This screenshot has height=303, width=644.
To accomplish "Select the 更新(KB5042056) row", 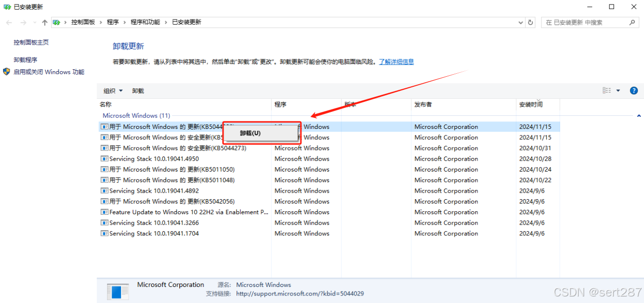I will [329, 201].
